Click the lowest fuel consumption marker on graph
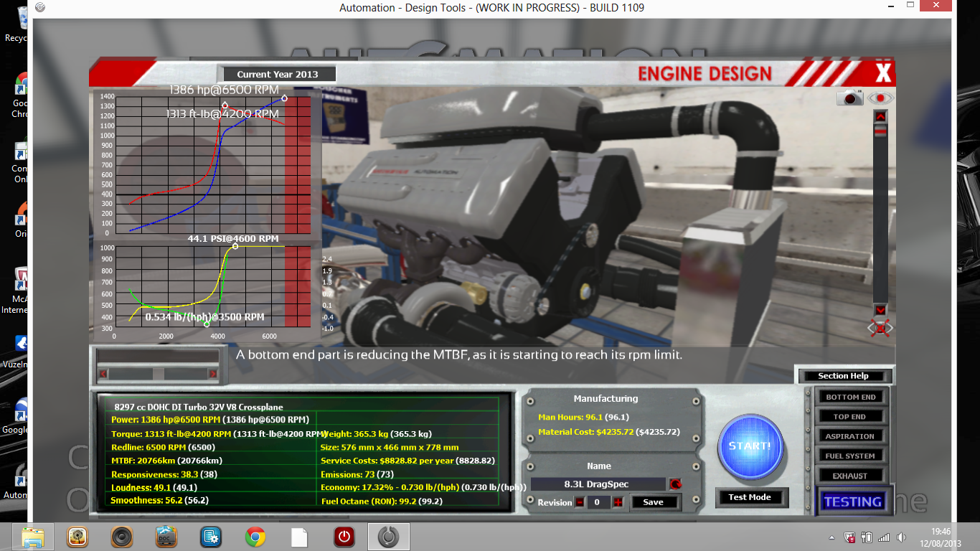980x551 pixels. [x=207, y=324]
